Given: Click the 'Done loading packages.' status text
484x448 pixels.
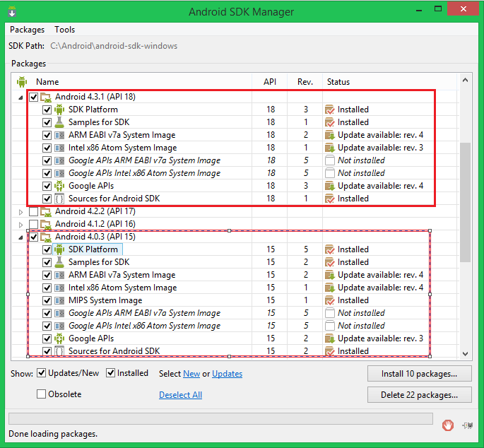Looking at the screenshot, I should tap(53, 434).
